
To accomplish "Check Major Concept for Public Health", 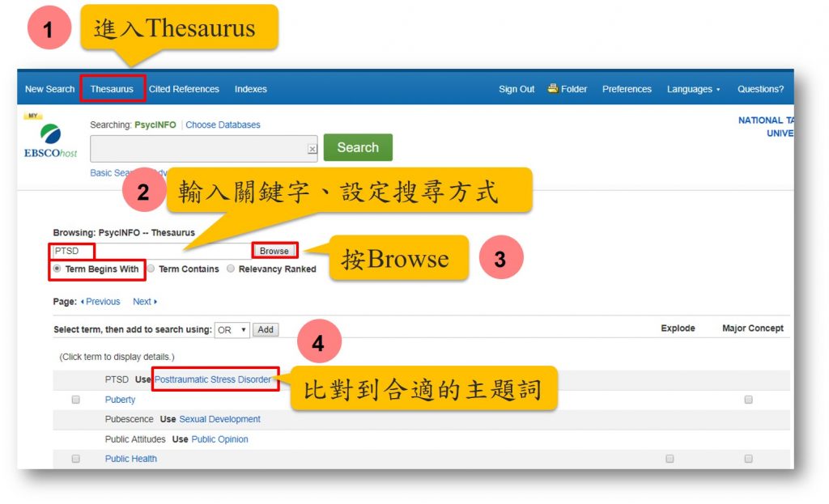I will pyautogui.click(x=748, y=459).
